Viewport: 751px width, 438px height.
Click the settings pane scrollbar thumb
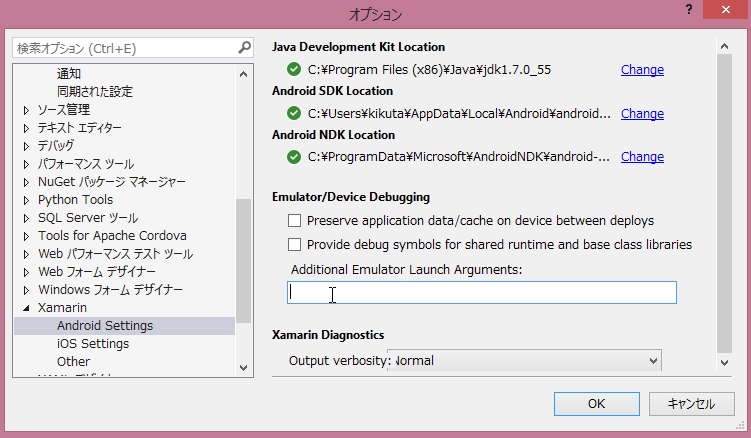click(x=724, y=203)
